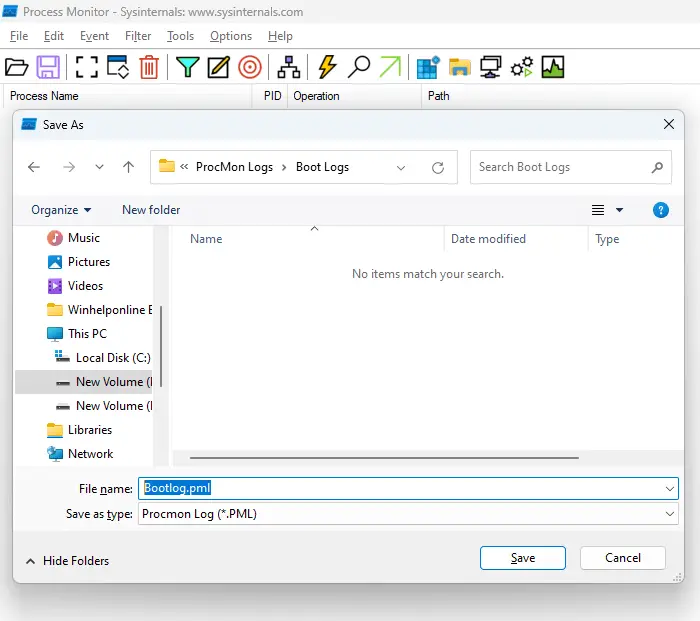700x621 pixels.
Task: Open the Organize dropdown
Action: tap(61, 210)
